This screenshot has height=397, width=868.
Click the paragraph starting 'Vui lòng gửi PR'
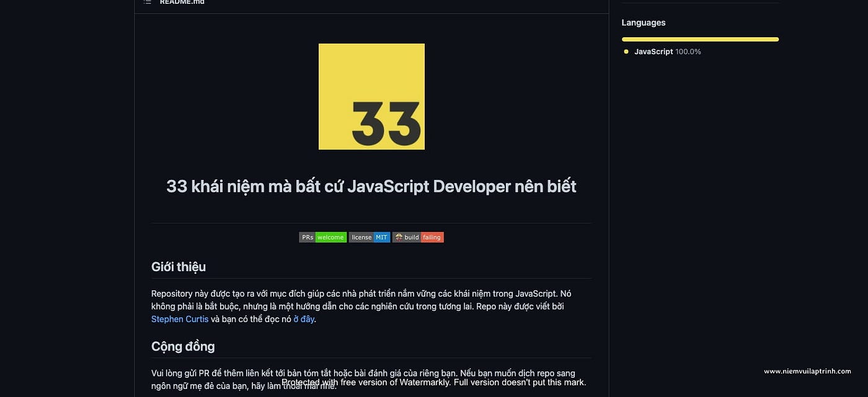click(x=363, y=379)
